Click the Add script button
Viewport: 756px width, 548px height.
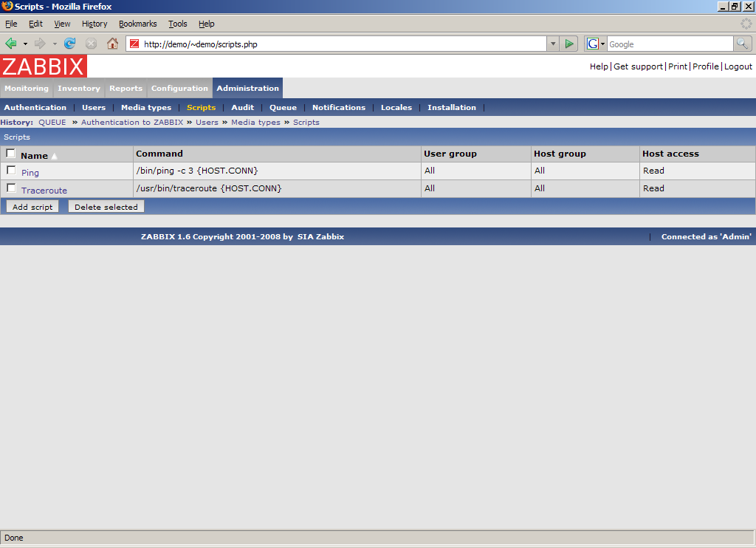tap(32, 207)
